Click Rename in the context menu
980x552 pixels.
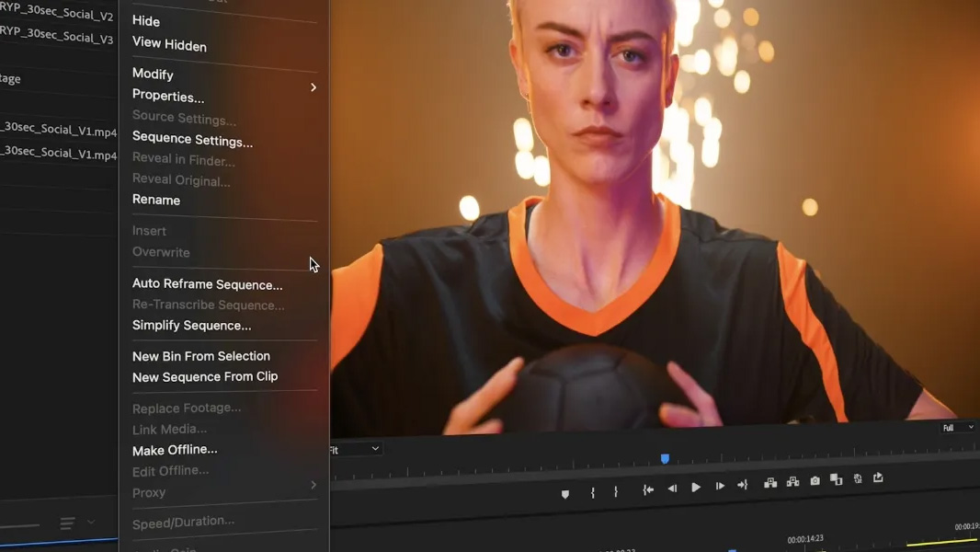coord(156,200)
